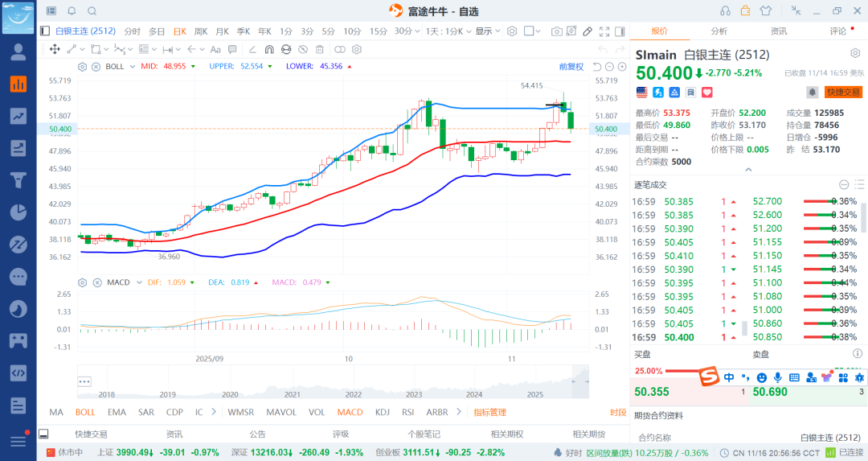Click the historical range navigator strip
868x461 pixels.
tap(334, 382)
